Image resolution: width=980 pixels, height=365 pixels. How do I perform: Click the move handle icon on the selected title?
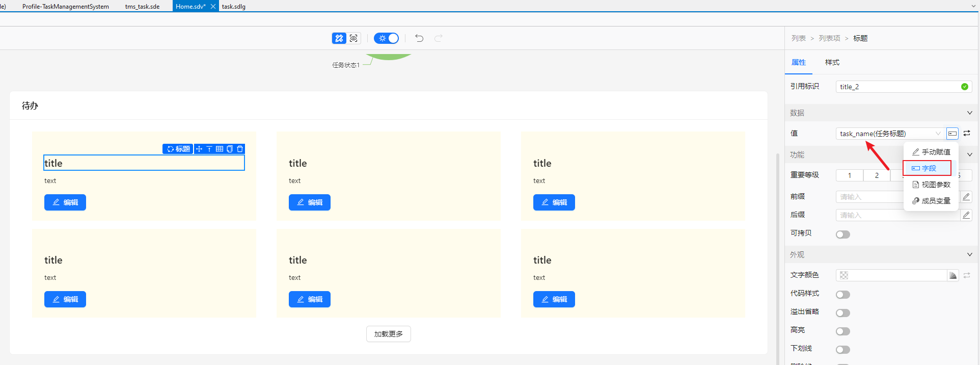coord(199,149)
